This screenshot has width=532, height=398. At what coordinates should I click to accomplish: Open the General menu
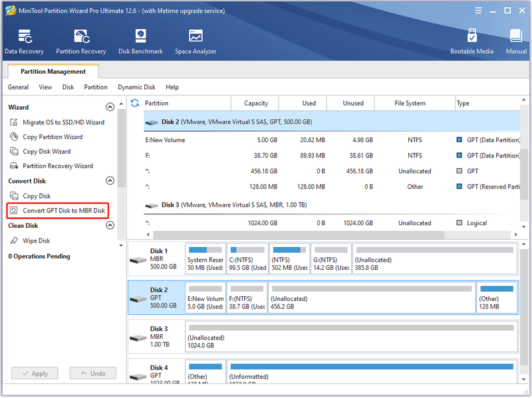19,87
